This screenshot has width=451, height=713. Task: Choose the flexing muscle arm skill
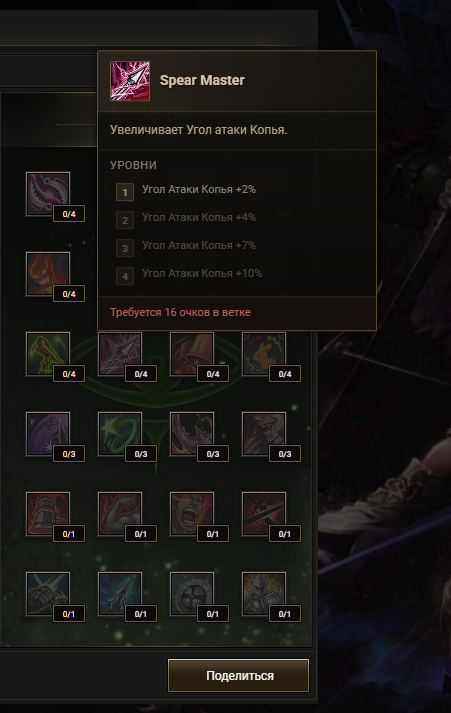(120, 514)
